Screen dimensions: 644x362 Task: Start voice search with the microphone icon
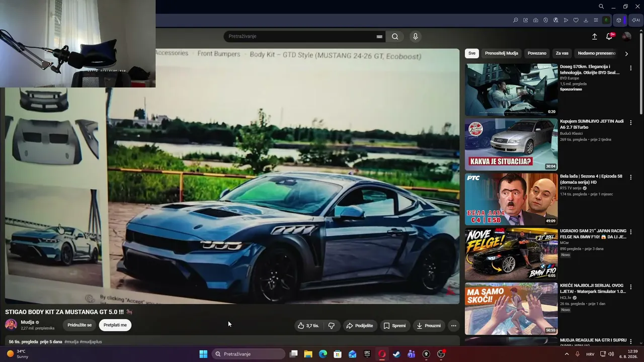tap(415, 36)
